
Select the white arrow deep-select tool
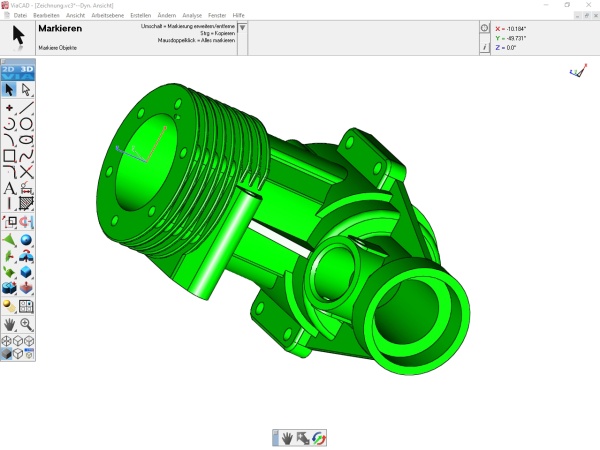coord(26,90)
